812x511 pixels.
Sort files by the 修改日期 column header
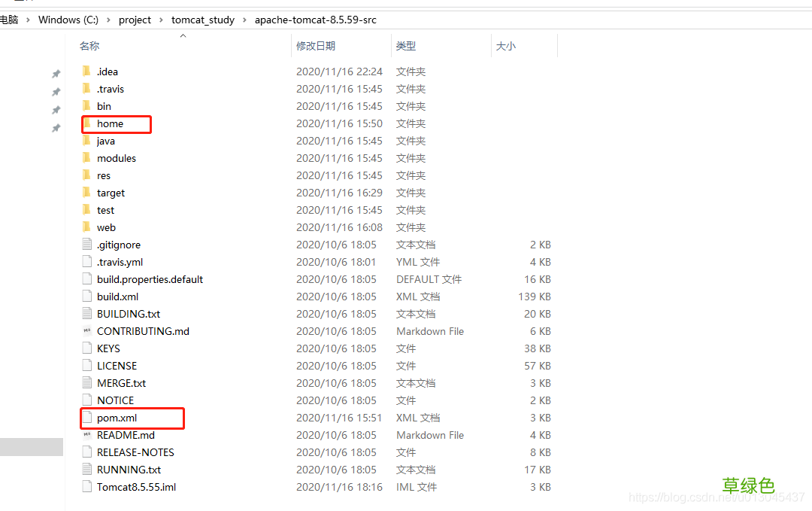[316, 46]
